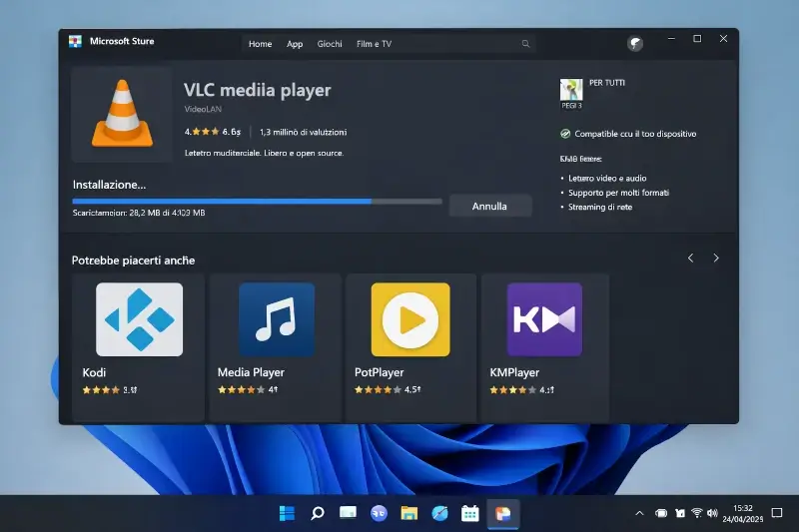Open the Calendar taskbar icon

pos(469,513)
